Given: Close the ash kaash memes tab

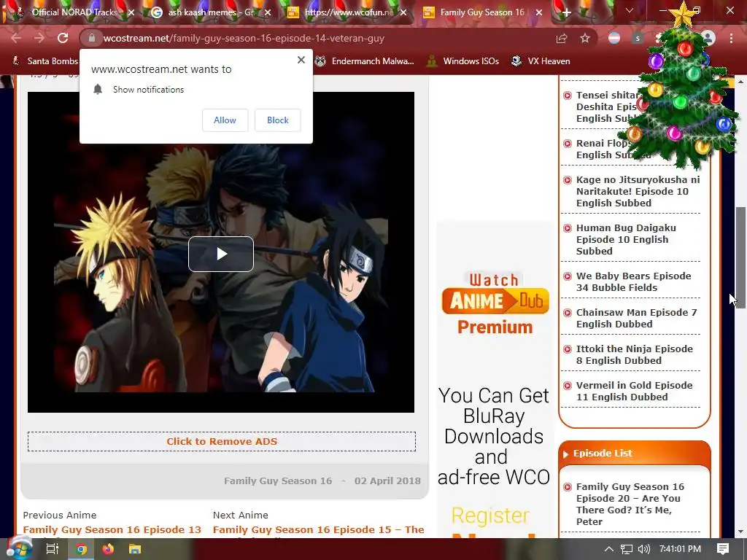Looking at the screenshot, I should point(268,13).
